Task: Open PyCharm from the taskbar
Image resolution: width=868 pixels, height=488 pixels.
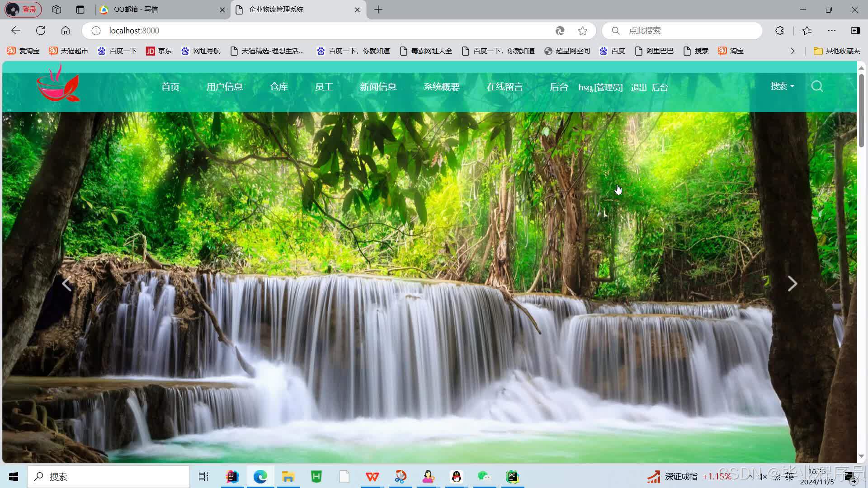Action: coord(512,476)
